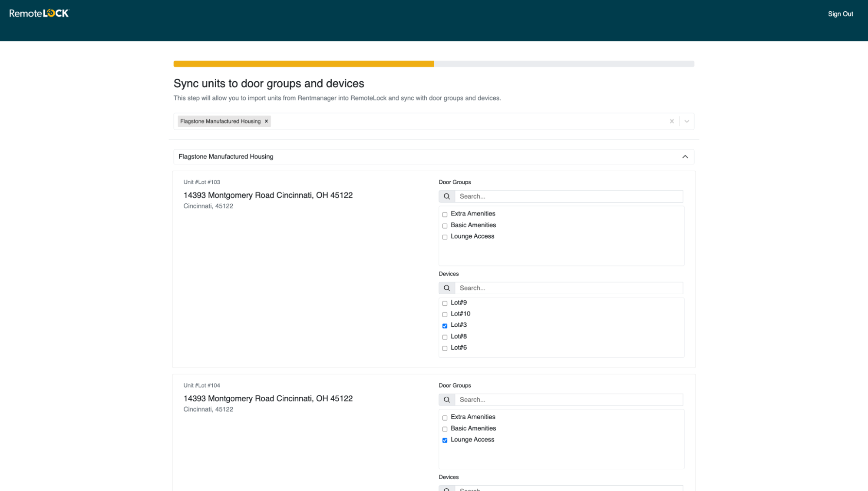Remove the Flagstone Manufactured Housing chip
The image size is (868, 491).
tap(266, 121)
